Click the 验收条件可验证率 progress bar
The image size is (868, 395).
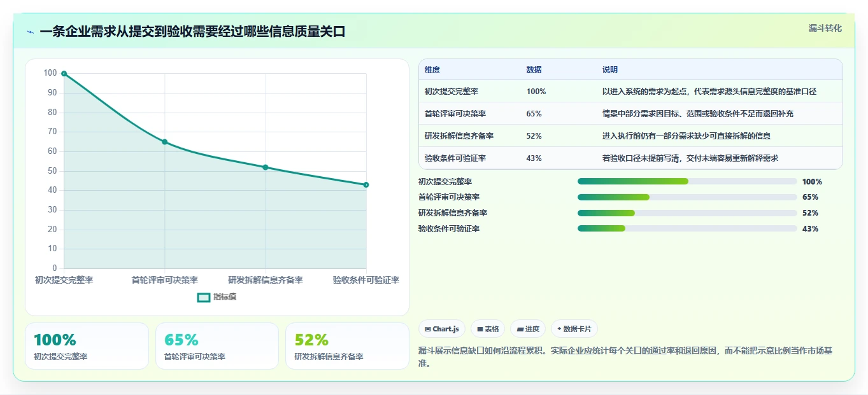[x=687, y=228]
